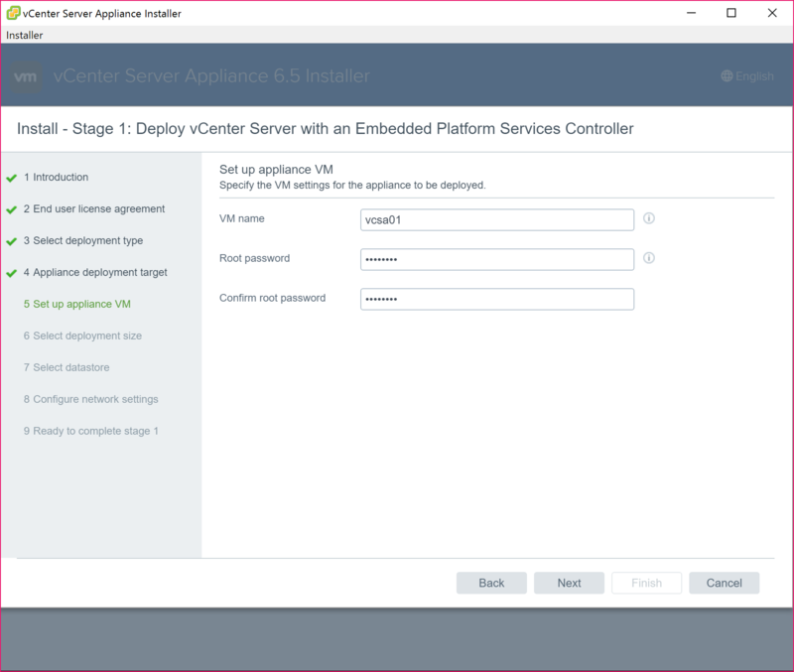
Task: Click the 'Install - Stage 1' page title
Action: point(326,129)
